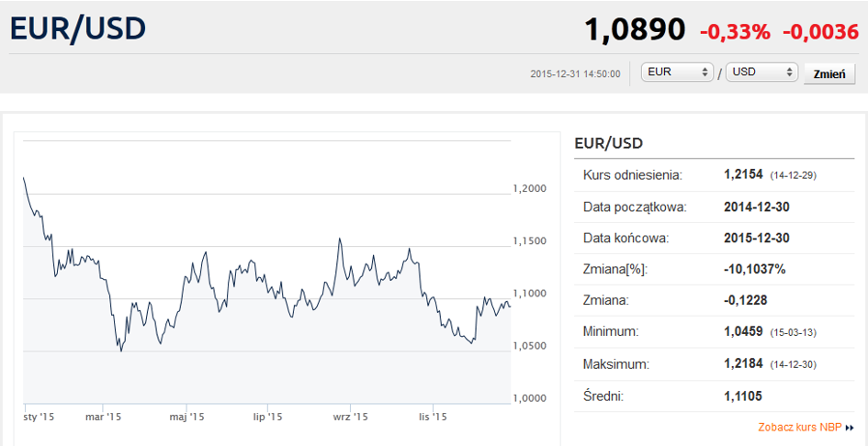This screenshot has width=868, height=446.
Task: Click the Maksimum value 1,2184
Action: [x=744, y=364]
